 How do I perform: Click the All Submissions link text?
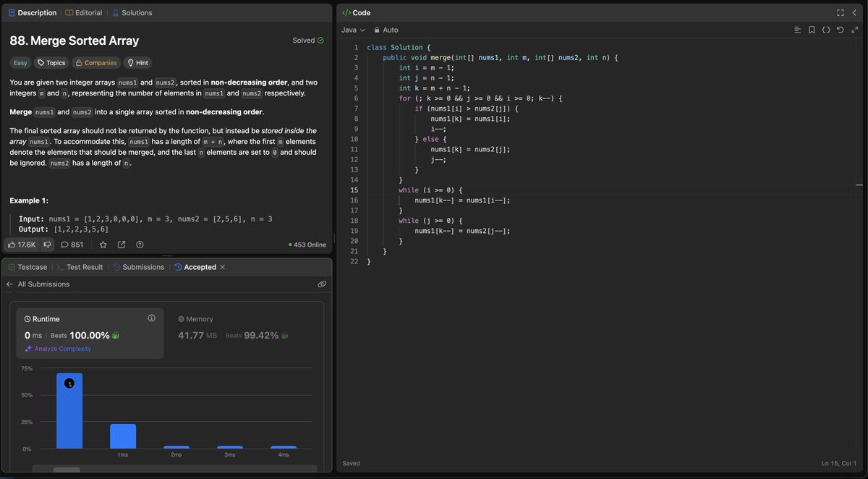coord(43,284)
